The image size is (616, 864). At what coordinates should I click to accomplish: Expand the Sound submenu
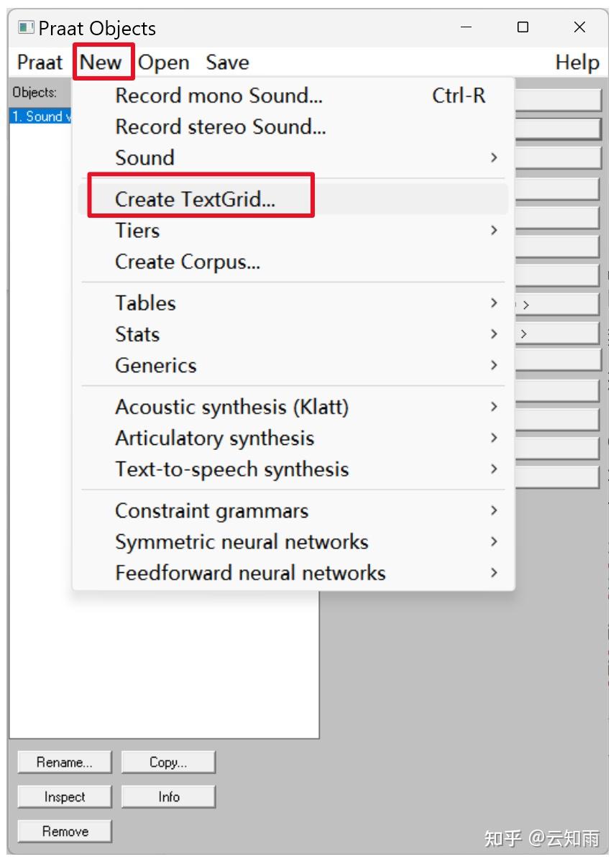tap(144, 158)
